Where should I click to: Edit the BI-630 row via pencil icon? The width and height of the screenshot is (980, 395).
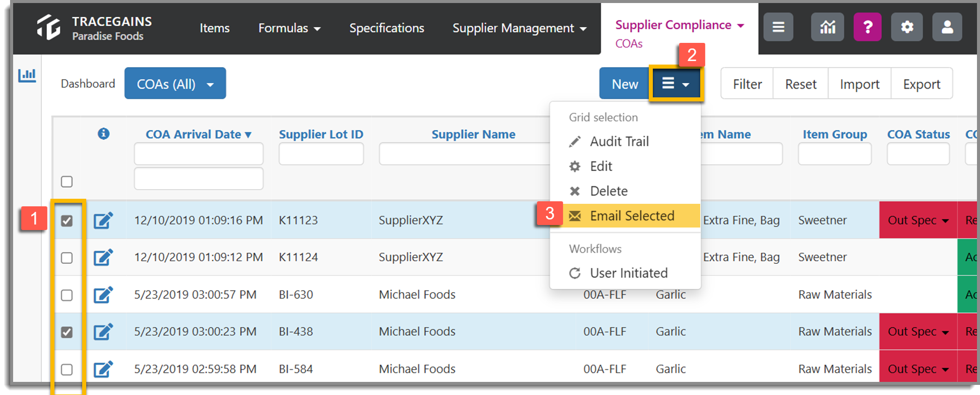tap(103, 295)
